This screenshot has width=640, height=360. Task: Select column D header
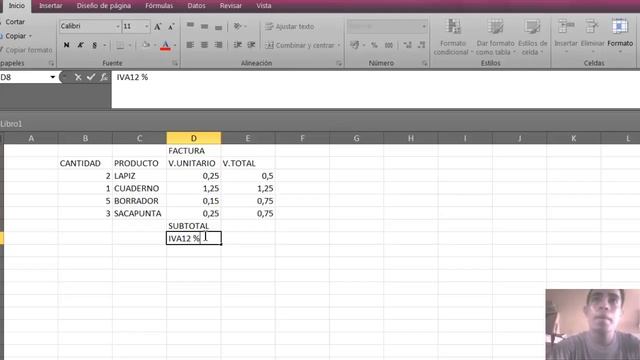[193, 138]
